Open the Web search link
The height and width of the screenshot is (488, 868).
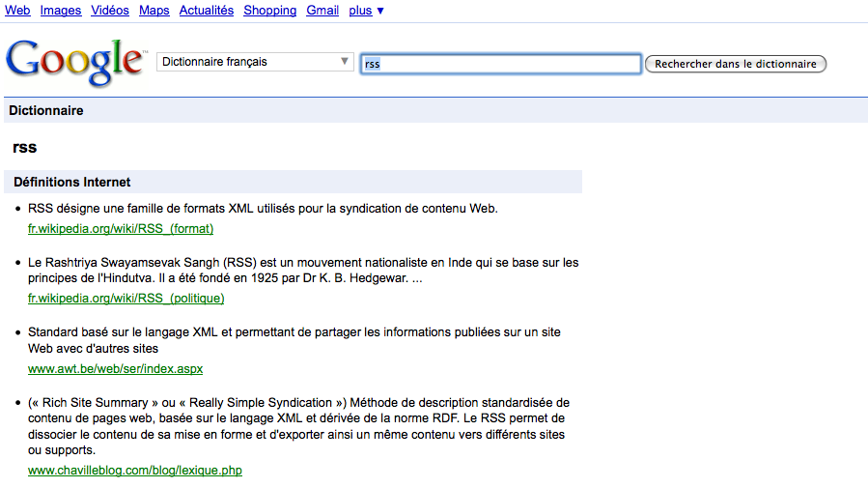[x=17, y=11]
